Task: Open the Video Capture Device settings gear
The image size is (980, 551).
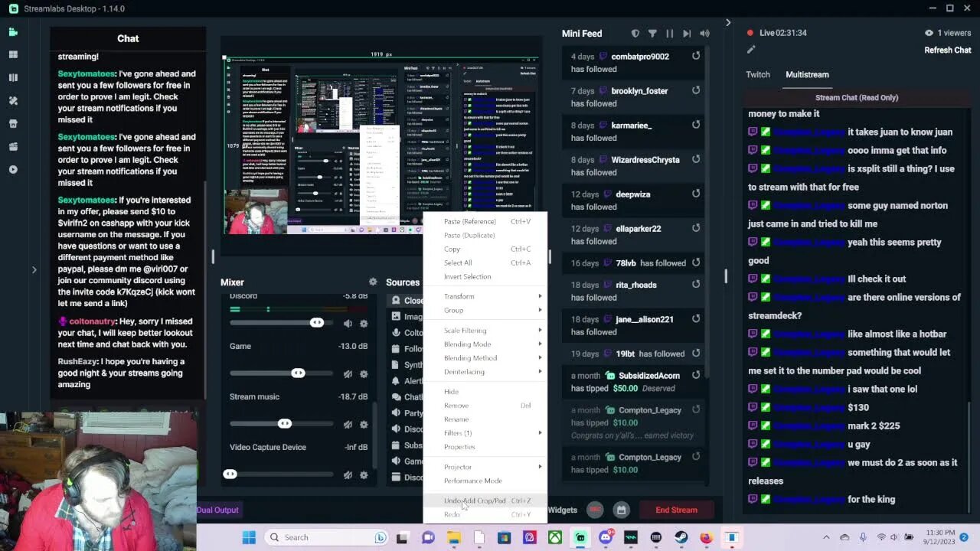Action: coord(364,475)
